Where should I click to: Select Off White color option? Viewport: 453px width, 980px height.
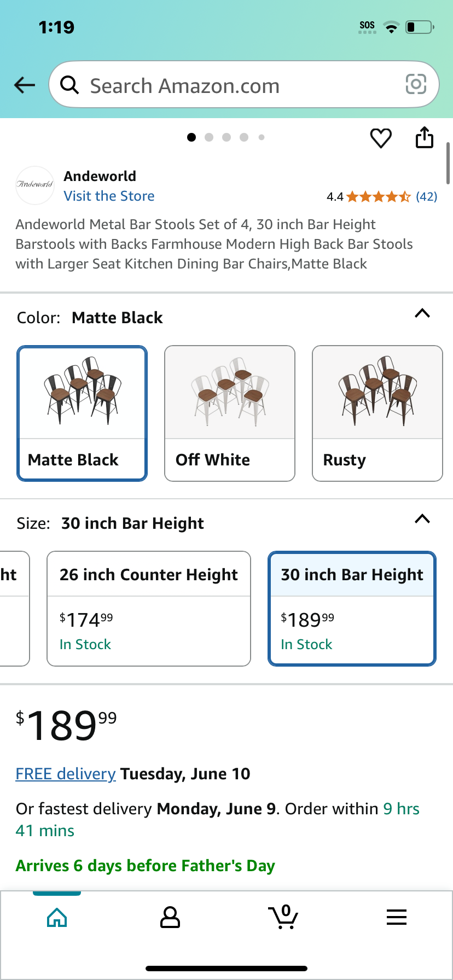[x=230, y=413]
